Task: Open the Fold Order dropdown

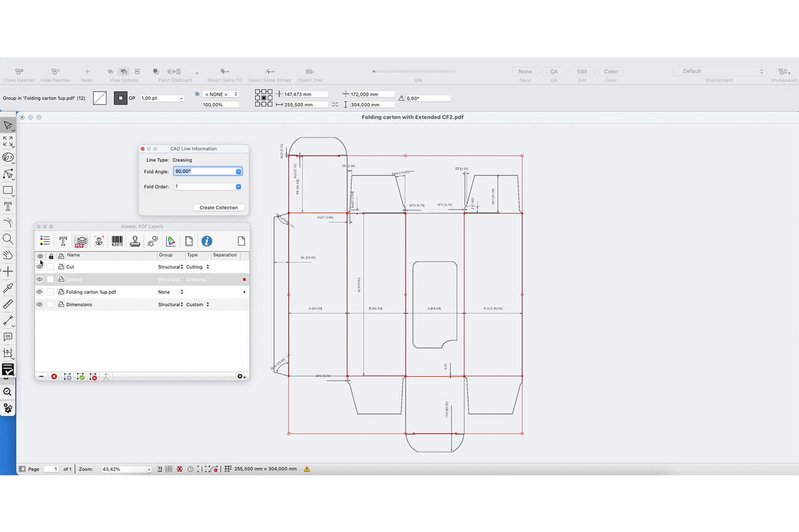Action: 238,187
